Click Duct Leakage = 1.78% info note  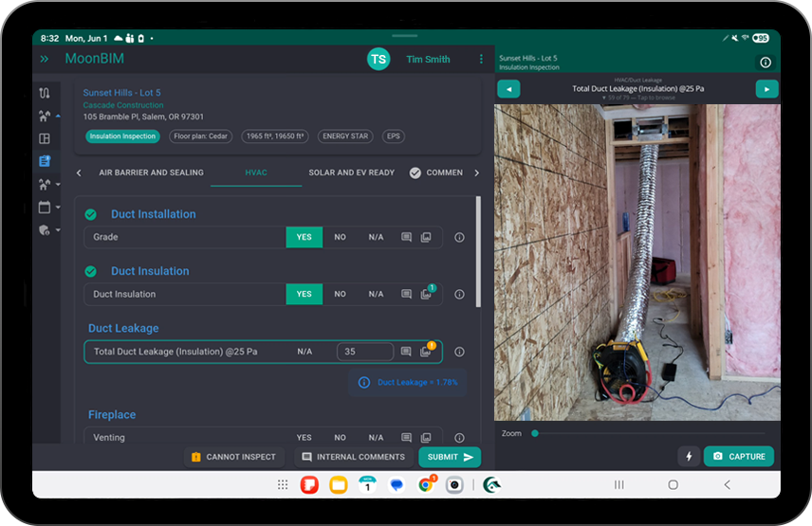tap(408, 382)
